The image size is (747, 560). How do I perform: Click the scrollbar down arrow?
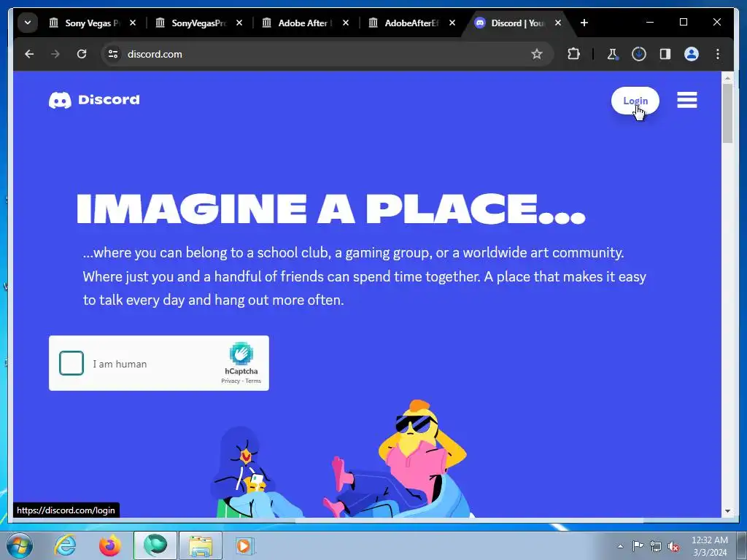pyautogui.click(x=727, y=511)
